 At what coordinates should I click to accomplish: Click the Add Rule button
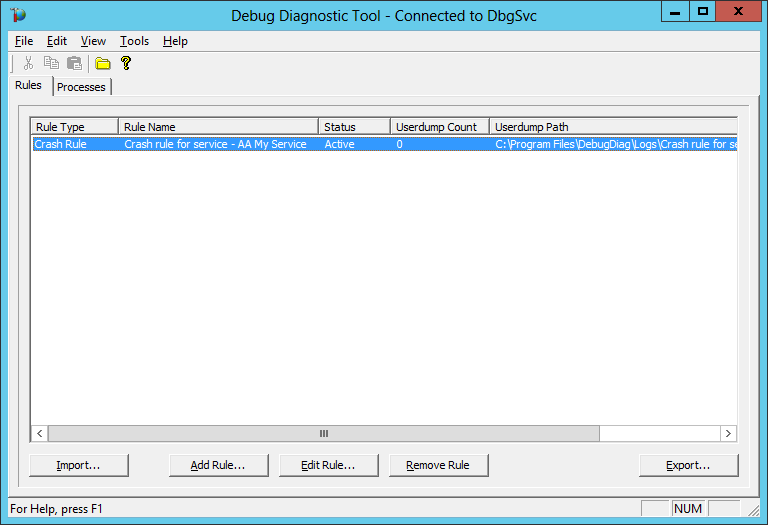point(217,465)
